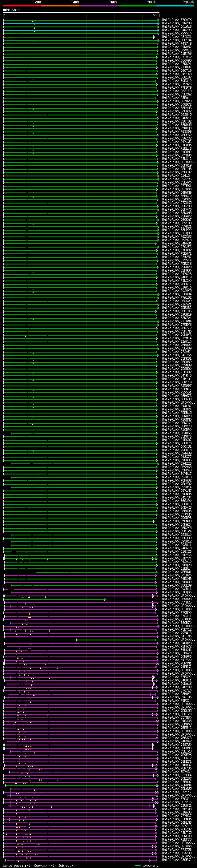Viewport: 197px width, 868px height.
Task: Select the UniRef100_A7IVC2 label
Action: [x=177, y=57]
